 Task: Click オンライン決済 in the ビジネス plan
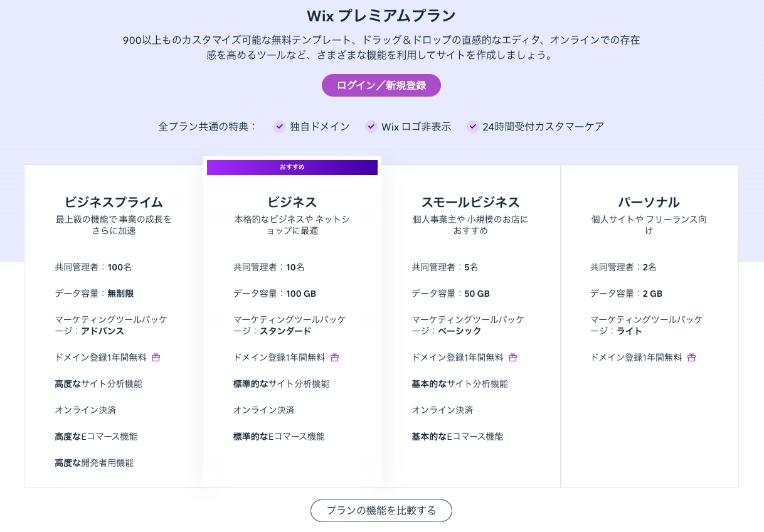point(264,410)
